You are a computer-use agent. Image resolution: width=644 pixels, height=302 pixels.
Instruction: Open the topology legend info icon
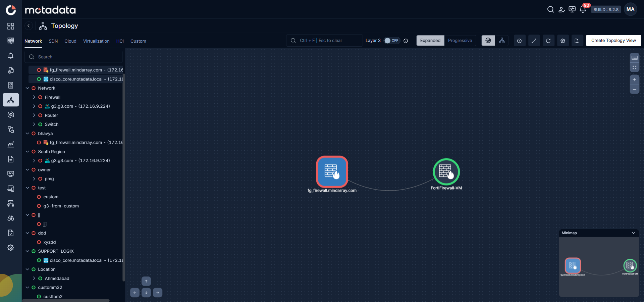(x=519, y=41)
